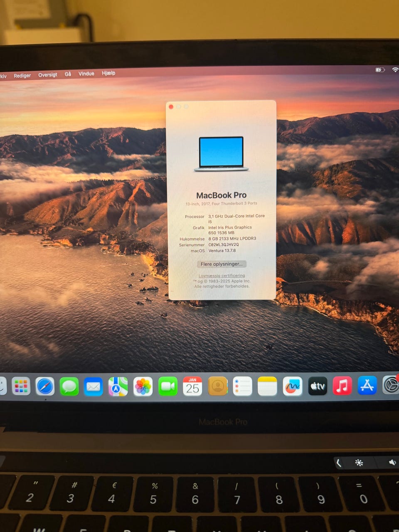Click the Serienummer value text
Viewport: 399px width, 532px height.
[224, 245]
